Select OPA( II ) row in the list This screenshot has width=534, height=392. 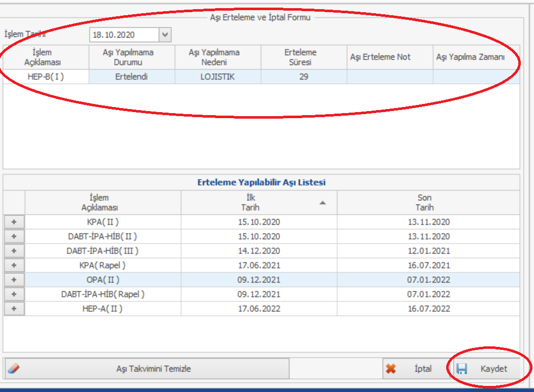tap(103, 280)
